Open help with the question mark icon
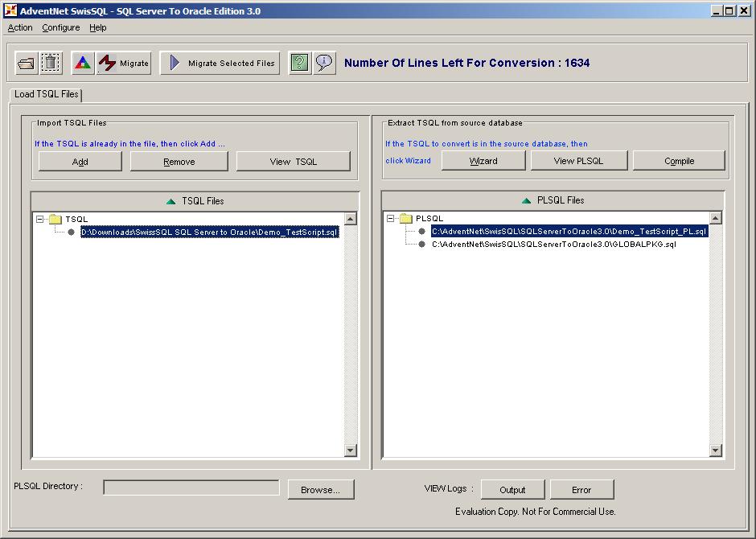756x539 pixels. pos(300,64)
